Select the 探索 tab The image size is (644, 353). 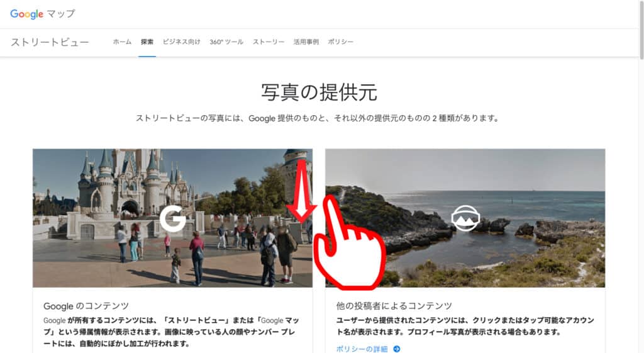click(147, 42)
